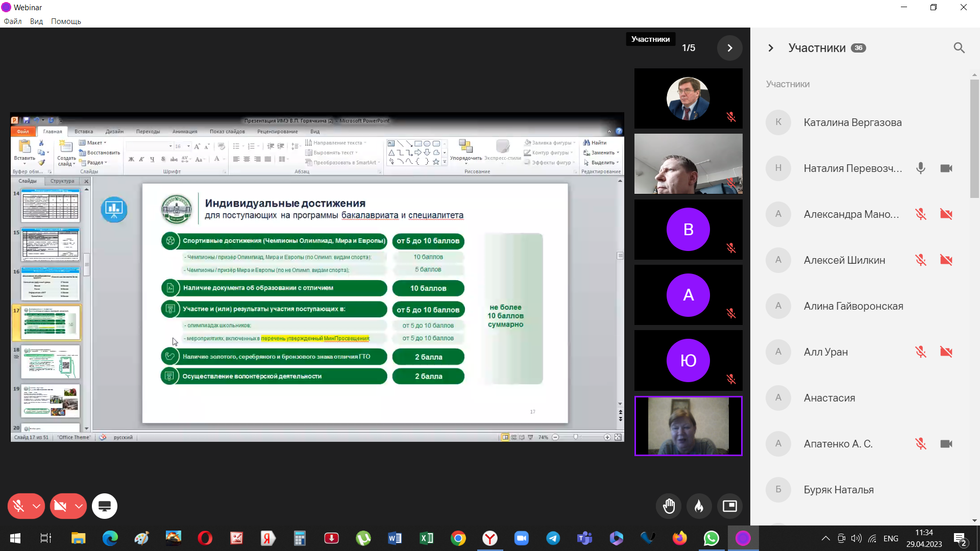Open Windows Start menu
The height and width of the screenshot is (551, 980).
(x=15, y=538)
